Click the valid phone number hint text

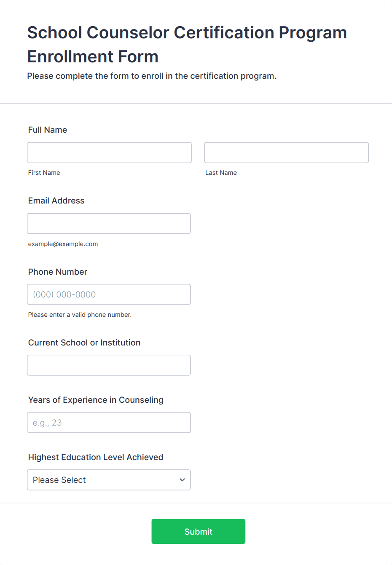[x=80, y=315]
